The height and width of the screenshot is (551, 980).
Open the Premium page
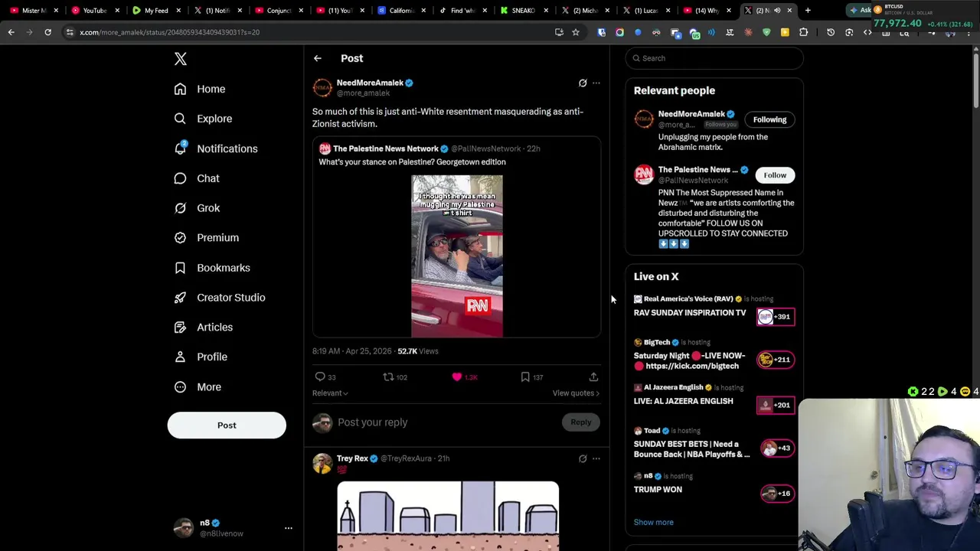click(x=206, y=238)
